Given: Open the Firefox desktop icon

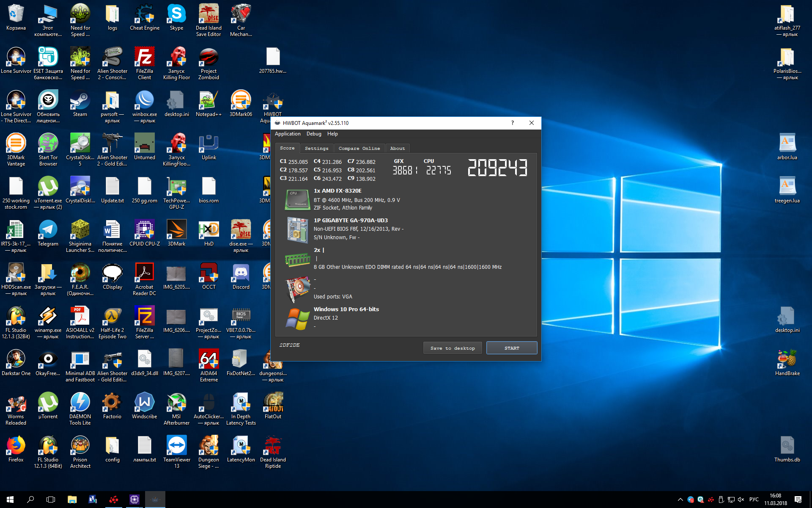Looking at the screenshot, I should pos(16,449).
